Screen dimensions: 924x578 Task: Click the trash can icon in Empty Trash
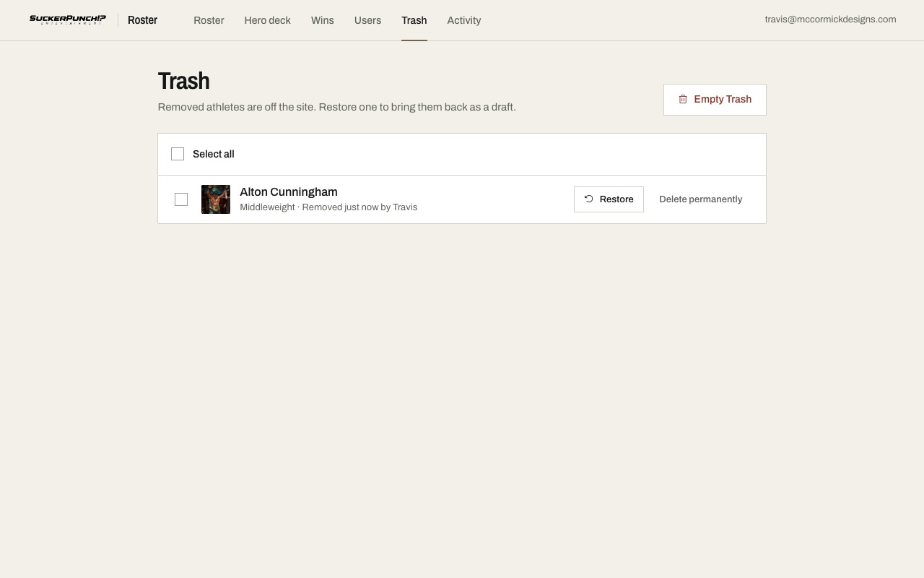coord(683,100)
